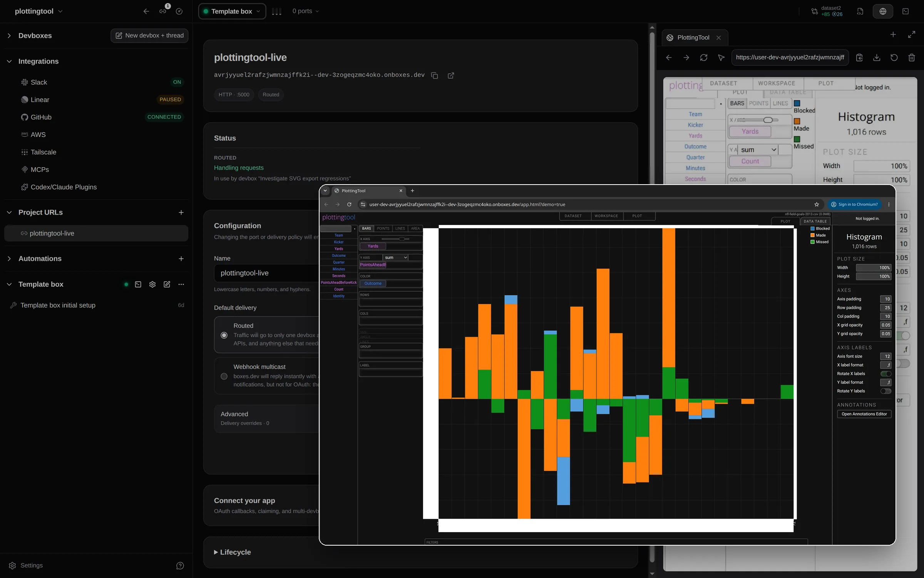The width and height of the screenshot is (924, 578).
Task: Delete browser preview with trash icon
Action: (911, 57)
